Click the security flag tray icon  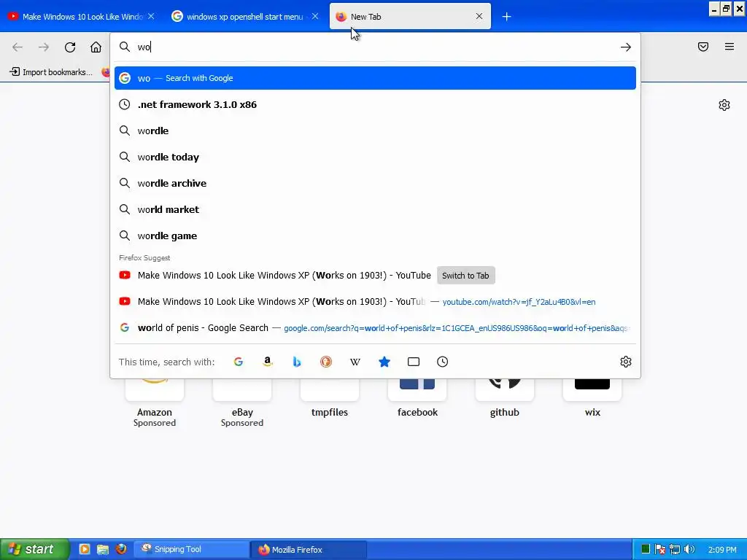click(659, 550)
